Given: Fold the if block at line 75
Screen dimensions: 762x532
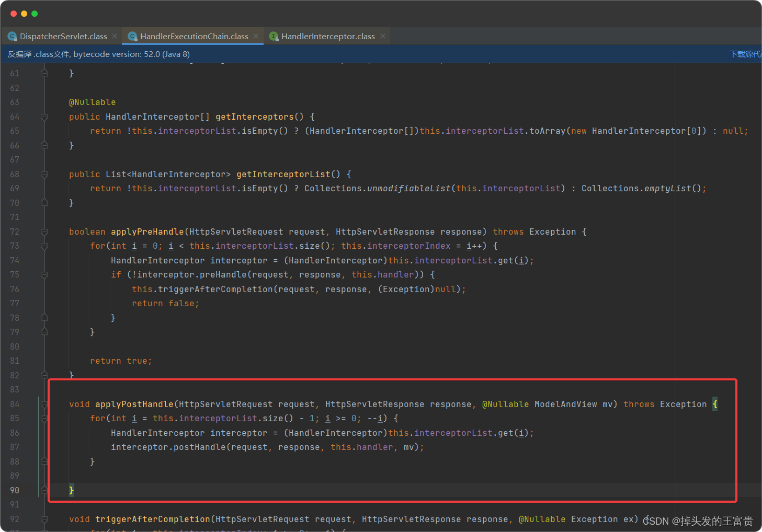Looking at the screenshot, I should click(x=44, y=275).
